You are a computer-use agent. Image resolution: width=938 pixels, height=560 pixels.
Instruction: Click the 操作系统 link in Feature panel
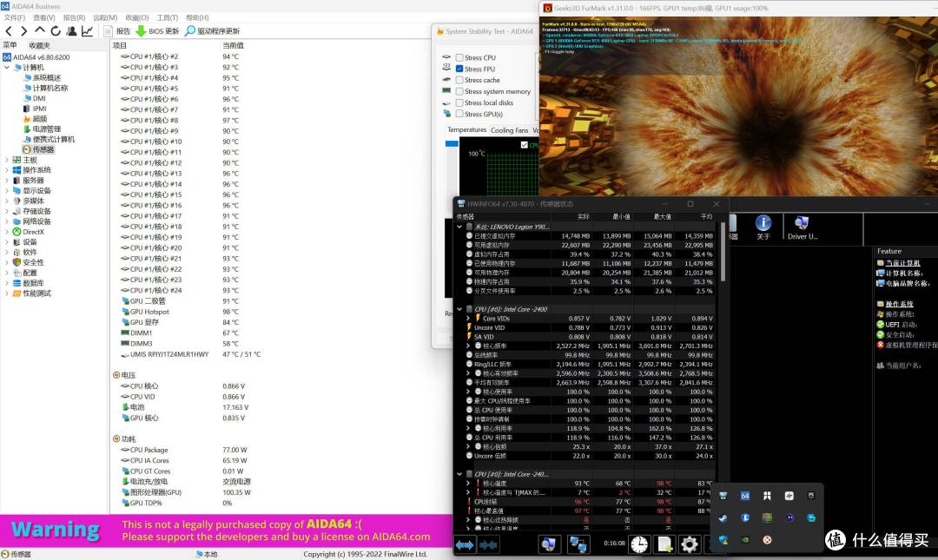pyautogui.click(x=899, y=304)
